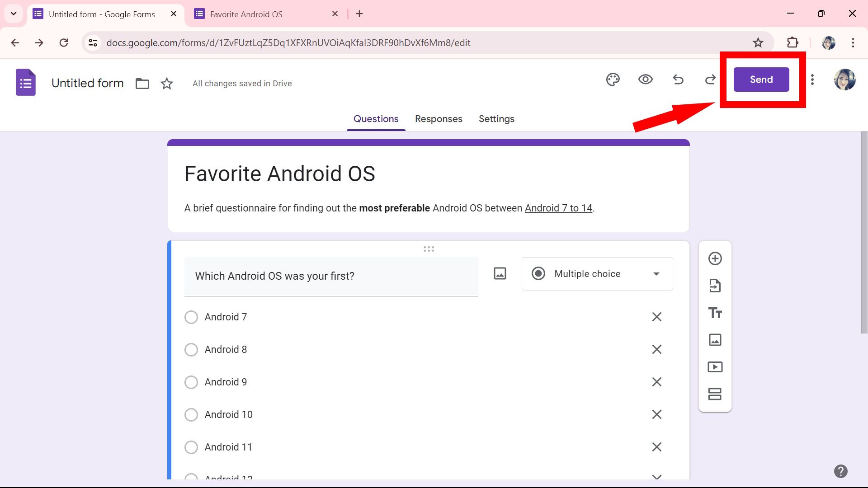This screenshot has height=488, width=868.
Task: Select the Android 7 radio option
Action: click(191, 317)
